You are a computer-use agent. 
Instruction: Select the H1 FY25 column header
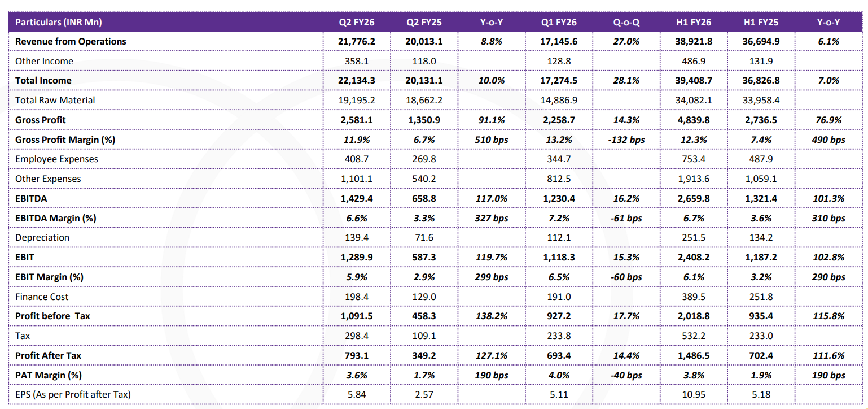[x=761, y=22]
